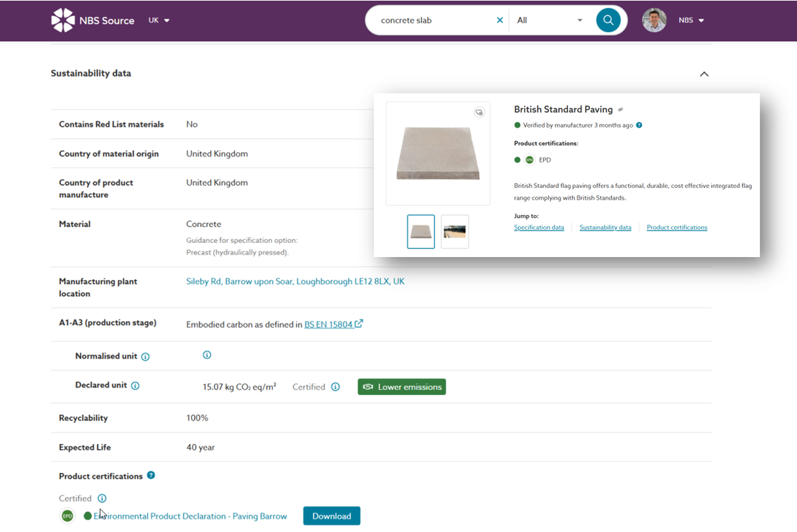The width and height of the screenshot is (797, 532).
Task: Open the UK region dropdown
Action: click(x=159, y=21)
